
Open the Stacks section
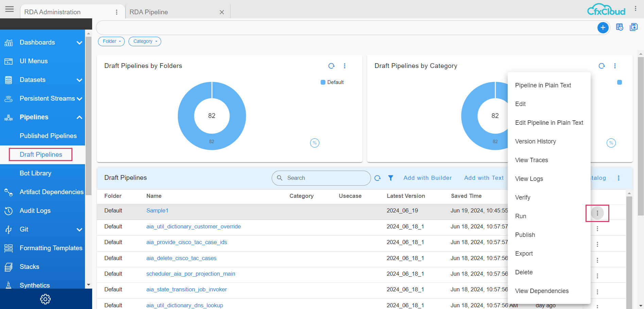click(x=29, y=267)
